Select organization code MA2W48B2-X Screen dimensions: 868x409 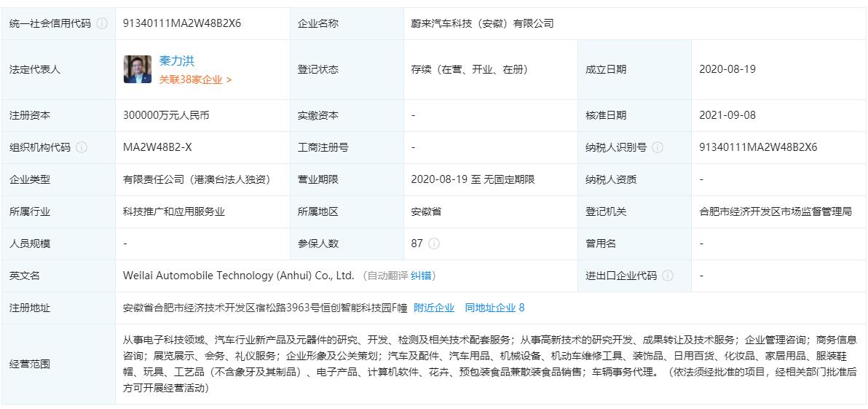click(157, 147)
